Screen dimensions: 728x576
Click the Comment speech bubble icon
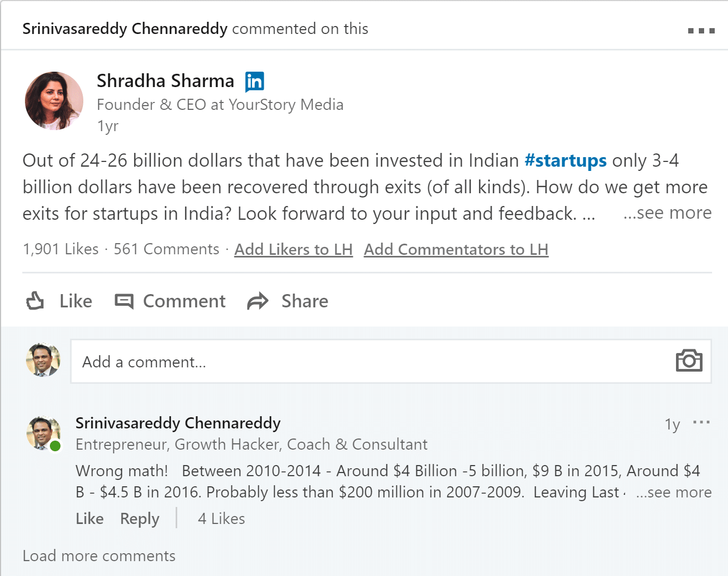pyautogui.click(x=124, y=301)
